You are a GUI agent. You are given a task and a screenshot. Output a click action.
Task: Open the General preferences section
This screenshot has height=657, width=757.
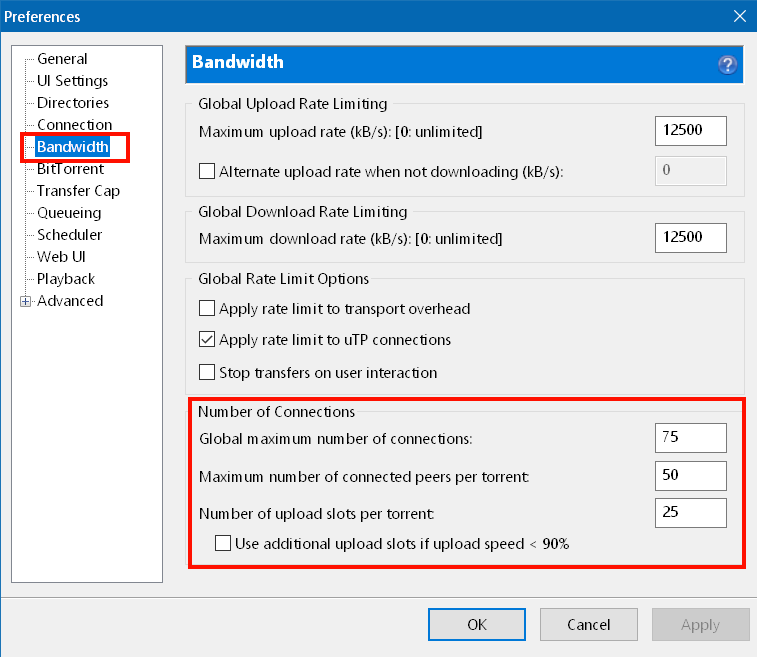(62, 59)
